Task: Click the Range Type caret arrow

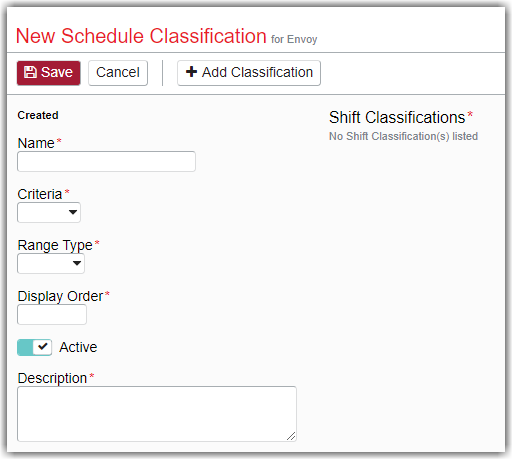Action: click(x=77, y=263)
